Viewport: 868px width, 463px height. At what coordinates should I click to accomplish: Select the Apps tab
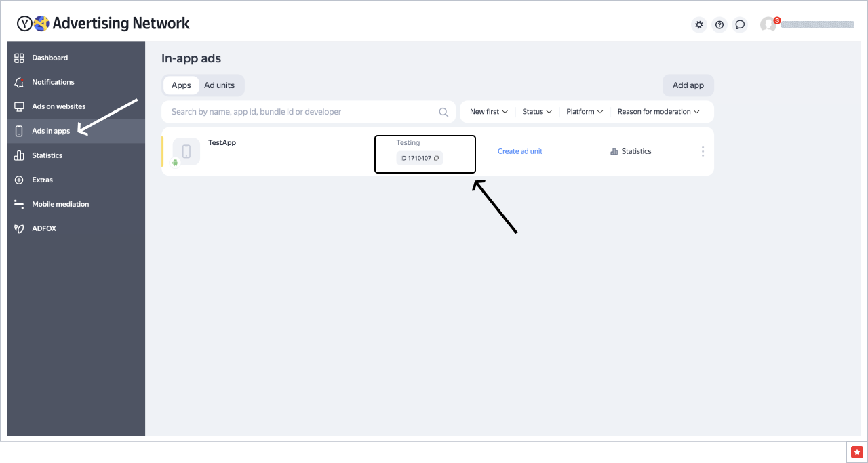[x=181, y=85]
